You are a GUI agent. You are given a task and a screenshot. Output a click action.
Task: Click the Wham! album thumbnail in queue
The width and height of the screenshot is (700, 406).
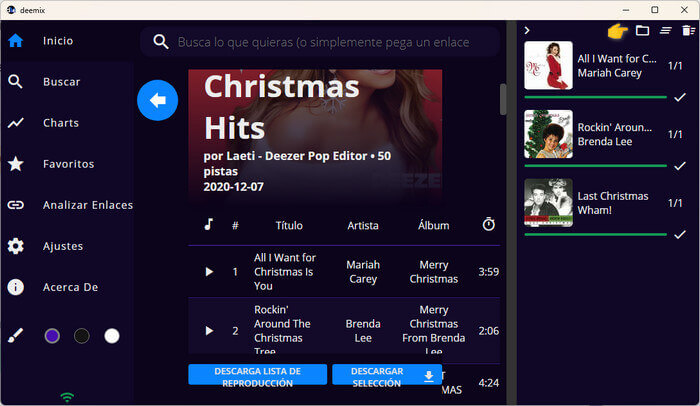click(x=548, y=203)
